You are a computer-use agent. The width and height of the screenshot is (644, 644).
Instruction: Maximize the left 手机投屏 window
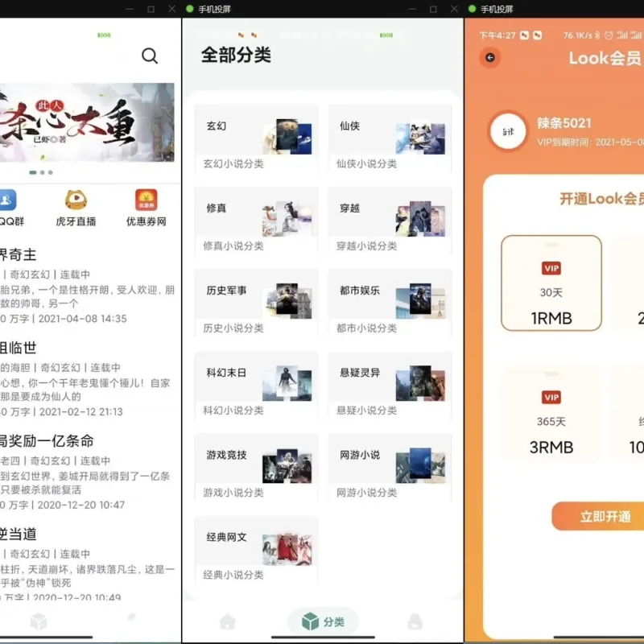[x=151, y=9]
